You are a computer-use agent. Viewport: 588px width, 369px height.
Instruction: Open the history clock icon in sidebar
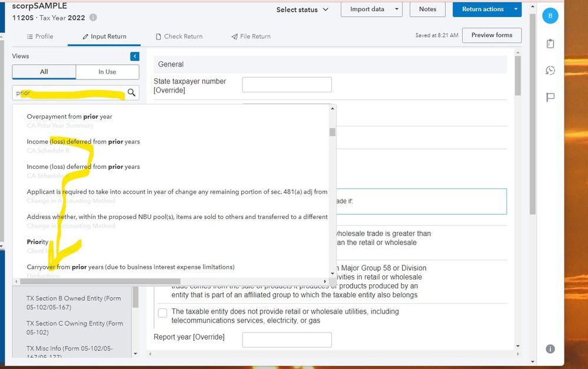[x=550, y=71]
